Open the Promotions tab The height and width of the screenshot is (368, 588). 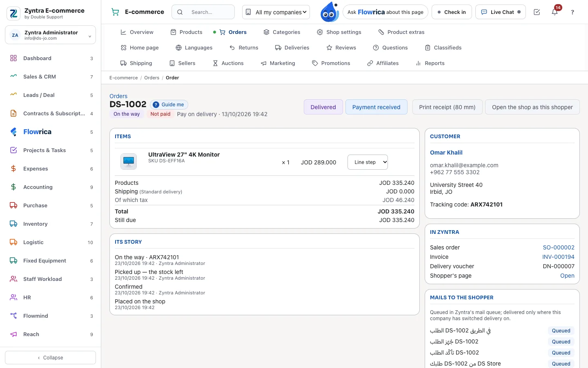pos(331,63)
